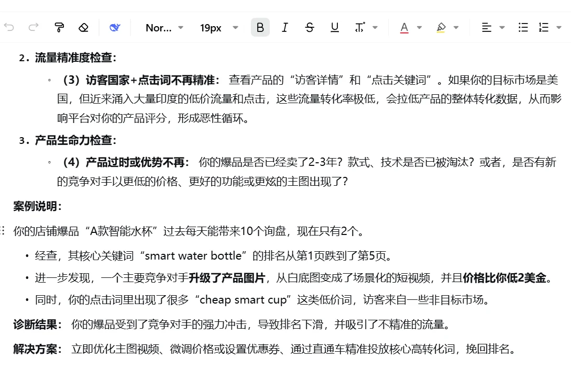Viewport: 571px width, 392px height.
Task: Select the format painter tool
Action: [x=59, y=27]
